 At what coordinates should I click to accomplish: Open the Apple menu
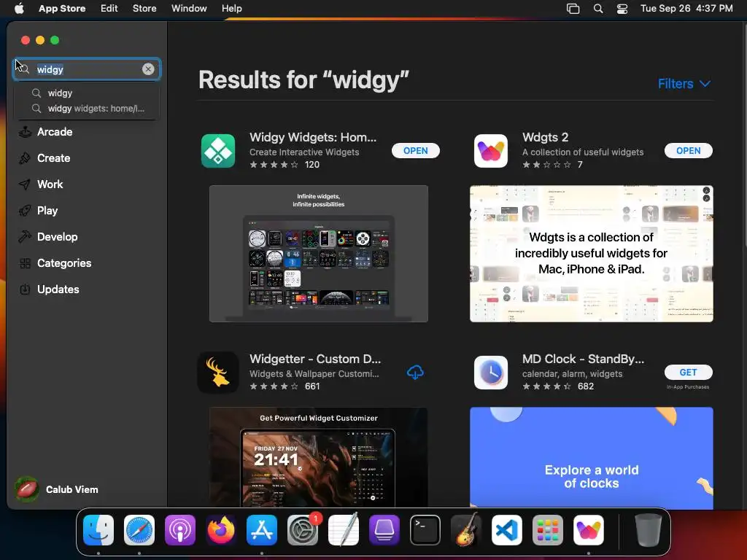[x=19, y=8]
